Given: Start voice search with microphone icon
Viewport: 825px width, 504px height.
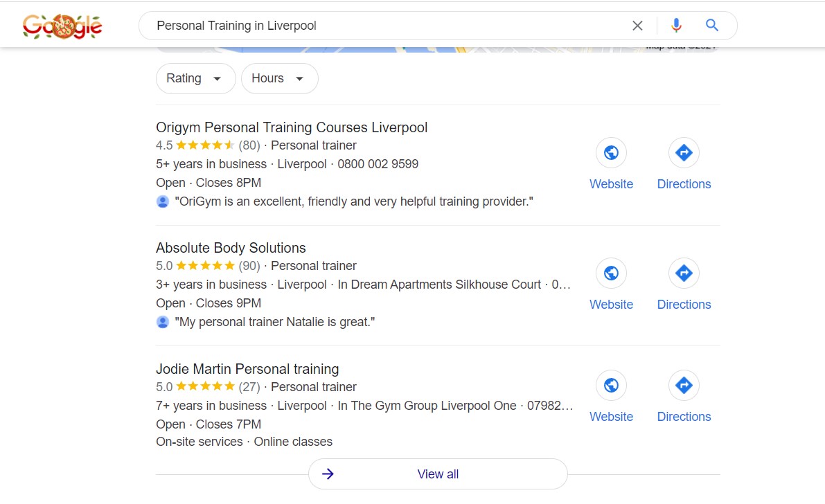Looking at the screenshot, I should click(676, 26).
